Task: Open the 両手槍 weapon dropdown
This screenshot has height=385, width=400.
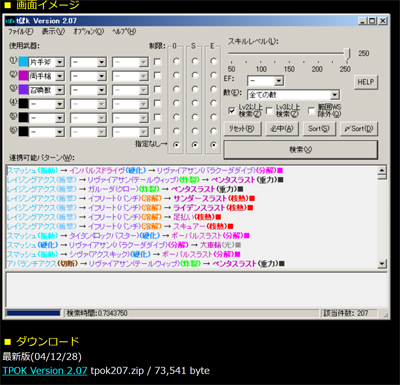Action: 60,76
